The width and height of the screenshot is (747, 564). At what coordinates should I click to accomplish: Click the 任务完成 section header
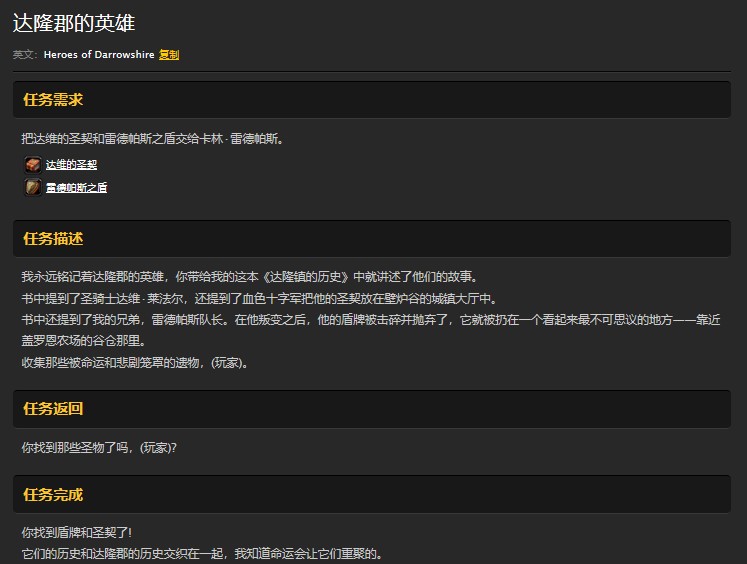pos(53,495)
